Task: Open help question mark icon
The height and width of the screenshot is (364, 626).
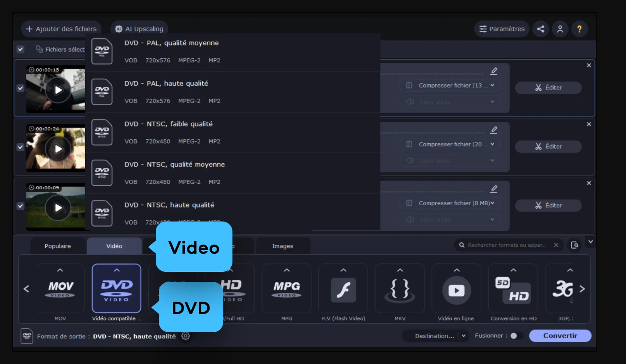Action: 580,29
